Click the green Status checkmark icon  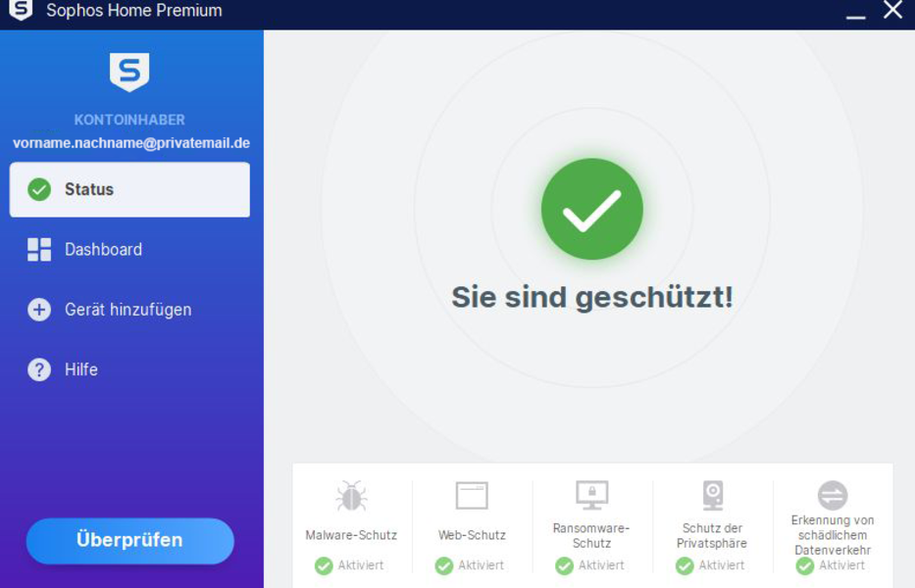[x=39, y=189]
